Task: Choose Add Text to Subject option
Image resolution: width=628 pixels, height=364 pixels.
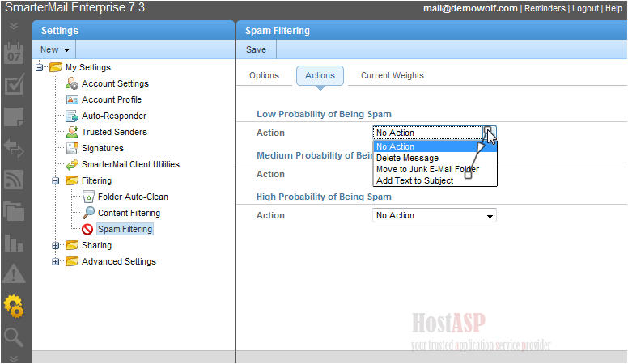Action: (x=435, y=180)
